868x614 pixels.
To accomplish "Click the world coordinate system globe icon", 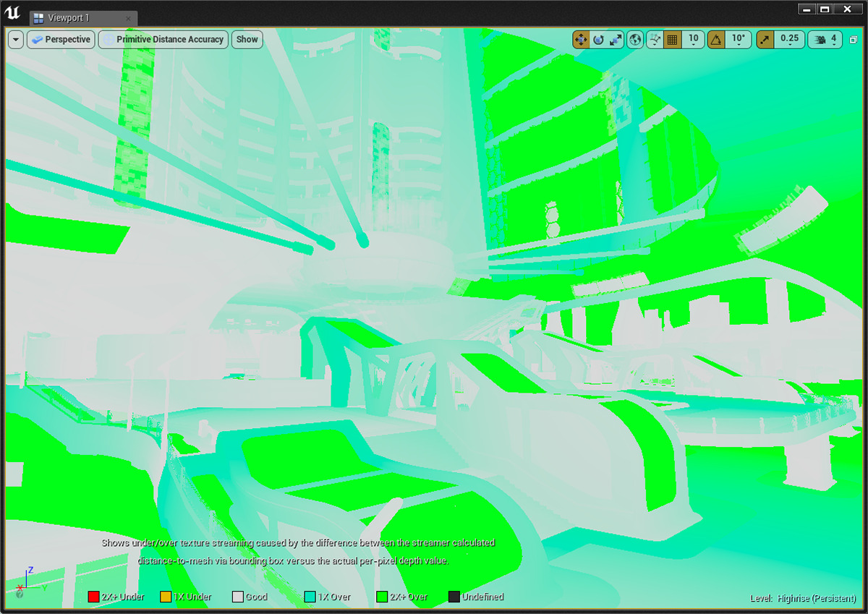I will [x=635, y=40].
